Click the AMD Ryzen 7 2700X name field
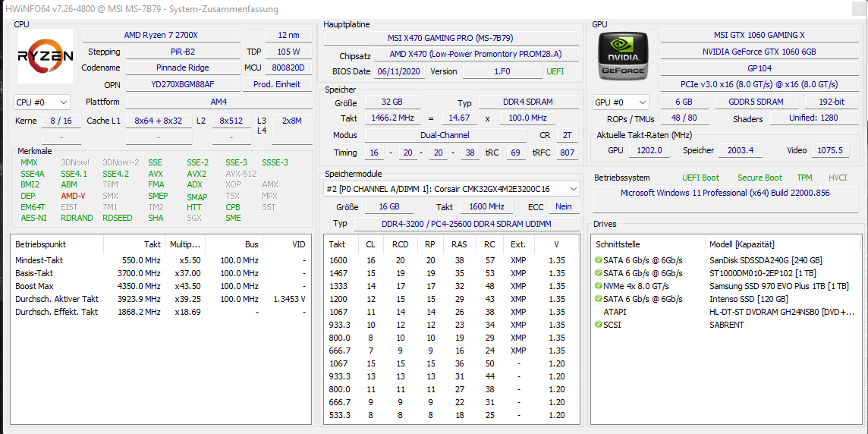This screenshot has width=868, height=434. tap(161, 35)
